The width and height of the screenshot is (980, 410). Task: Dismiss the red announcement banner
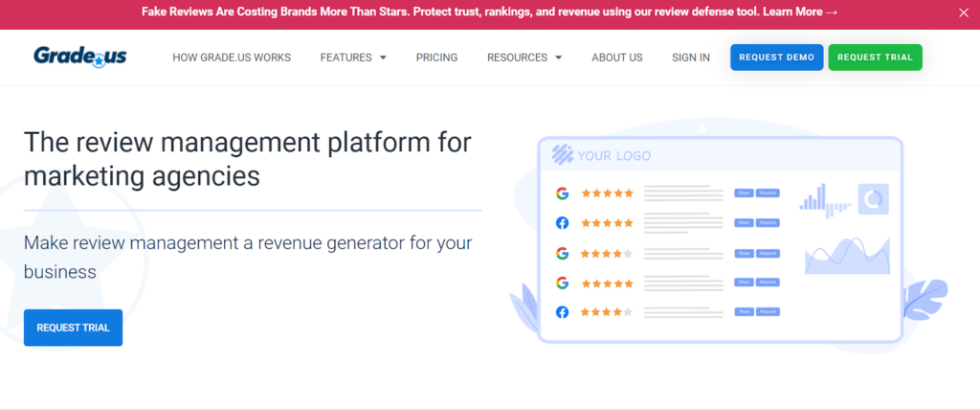(x=963, y=12)
